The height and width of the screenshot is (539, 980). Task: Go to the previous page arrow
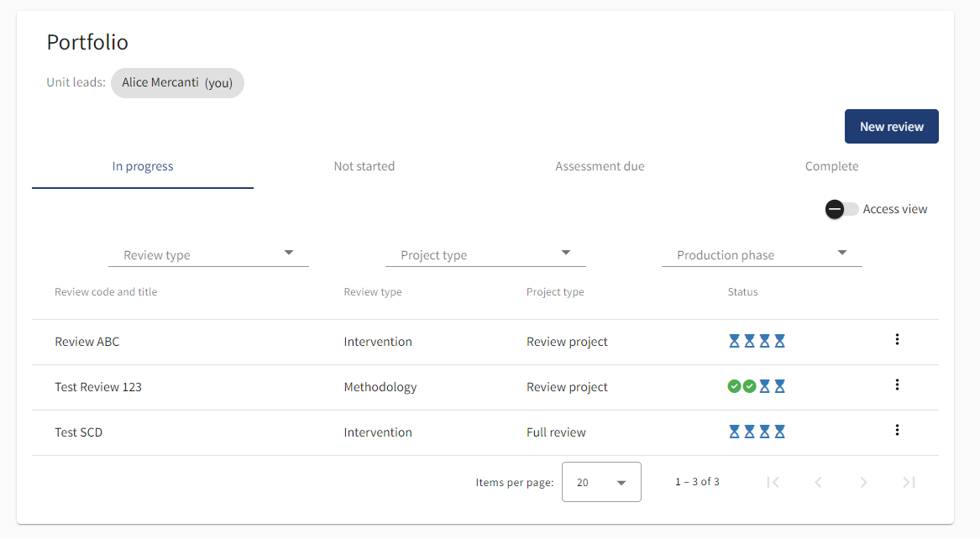(818, 482)
